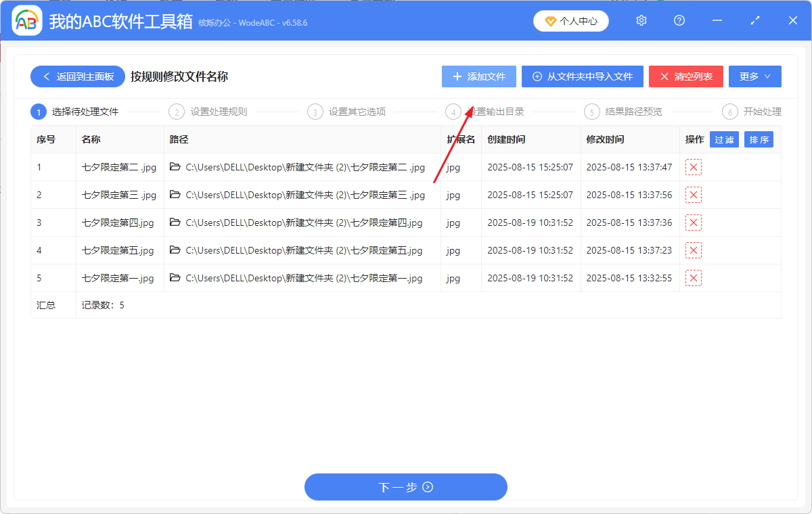Open the help icon in title bar

click(x=679, y=20)
